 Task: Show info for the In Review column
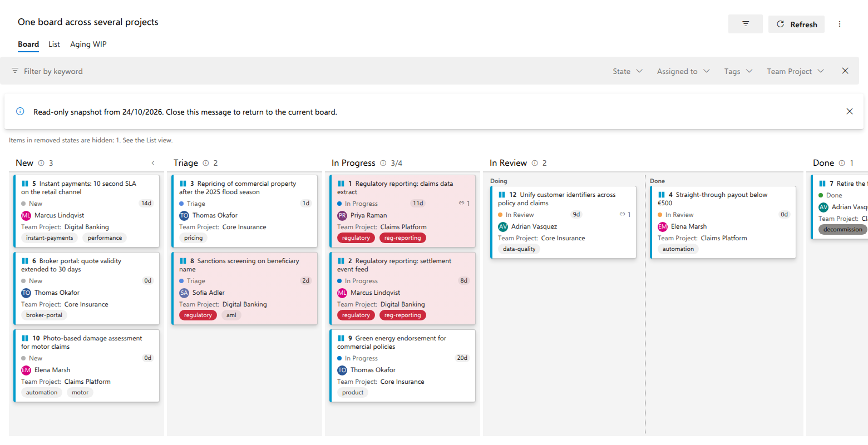click(x=535, y=163)
